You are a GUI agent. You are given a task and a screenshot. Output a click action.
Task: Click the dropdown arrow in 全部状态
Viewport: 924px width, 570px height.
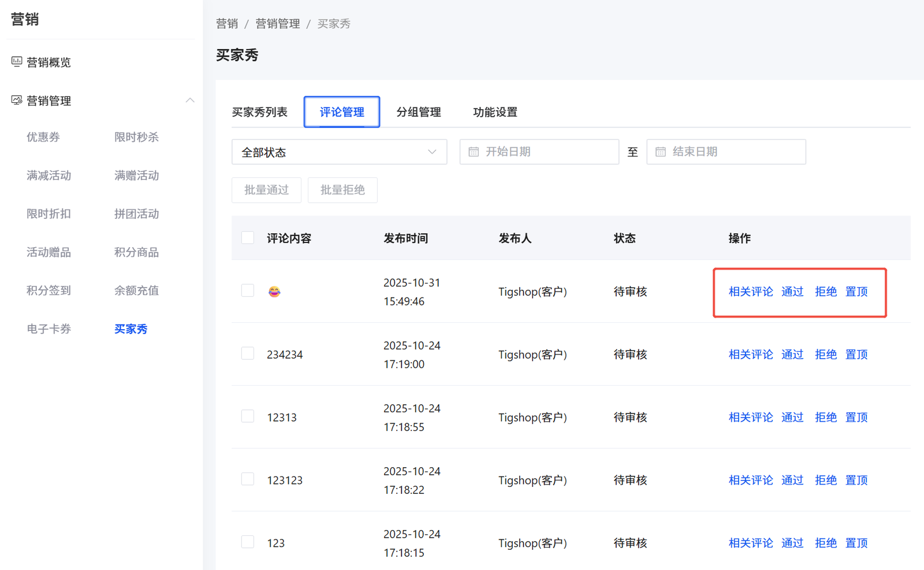432,152
